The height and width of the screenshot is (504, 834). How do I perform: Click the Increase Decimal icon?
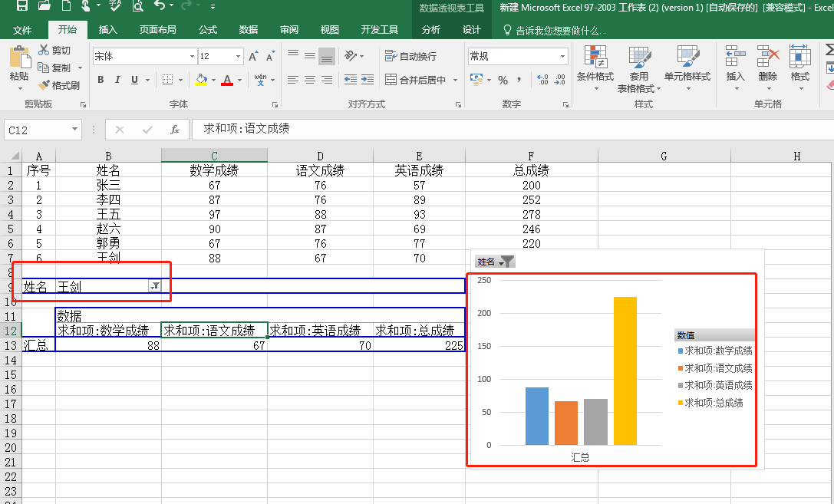coord(542,81)
